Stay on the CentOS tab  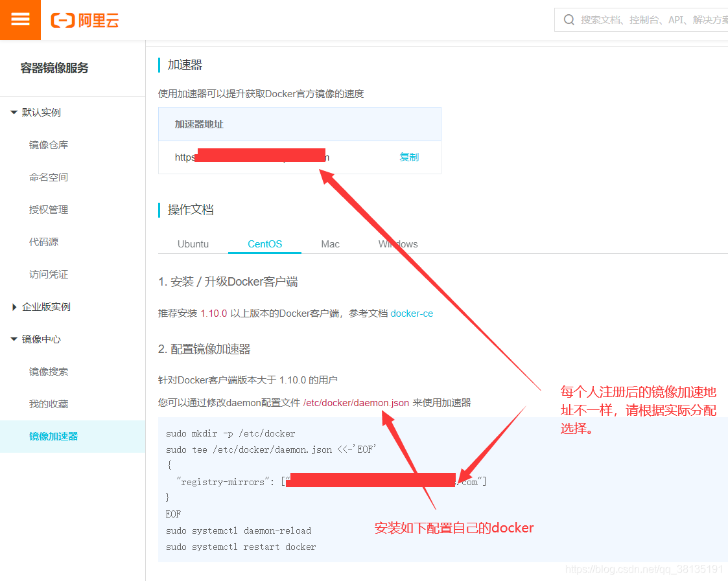click(264, 244)
